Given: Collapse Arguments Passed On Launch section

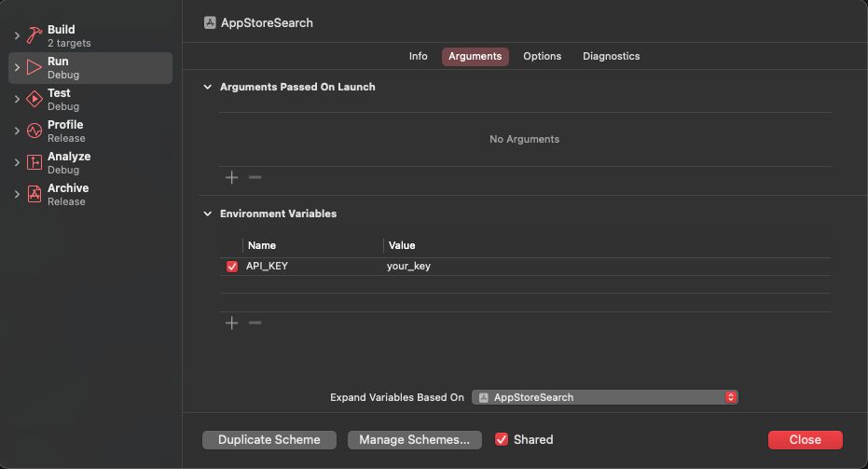Looking at the screenshot, I should 207,87.
